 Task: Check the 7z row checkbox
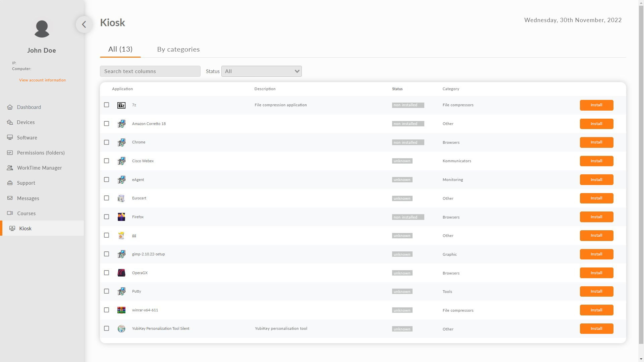click(x=107, y=105)
